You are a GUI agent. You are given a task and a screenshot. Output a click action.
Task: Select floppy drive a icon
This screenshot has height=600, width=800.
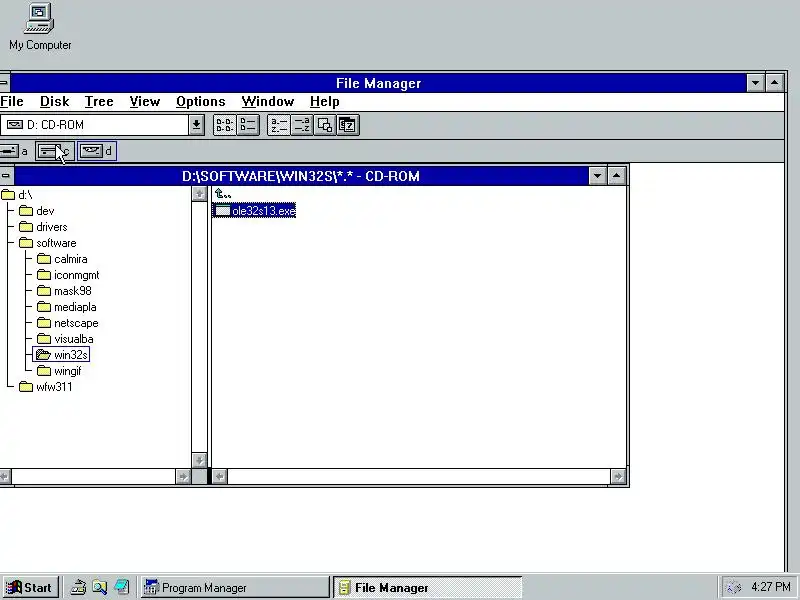14,151
